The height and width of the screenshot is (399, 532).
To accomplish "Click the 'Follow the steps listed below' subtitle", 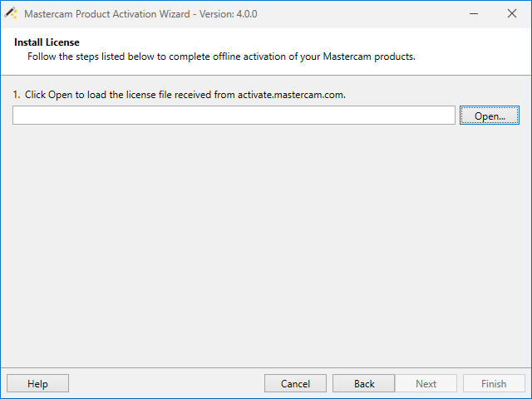I will 220,57.
